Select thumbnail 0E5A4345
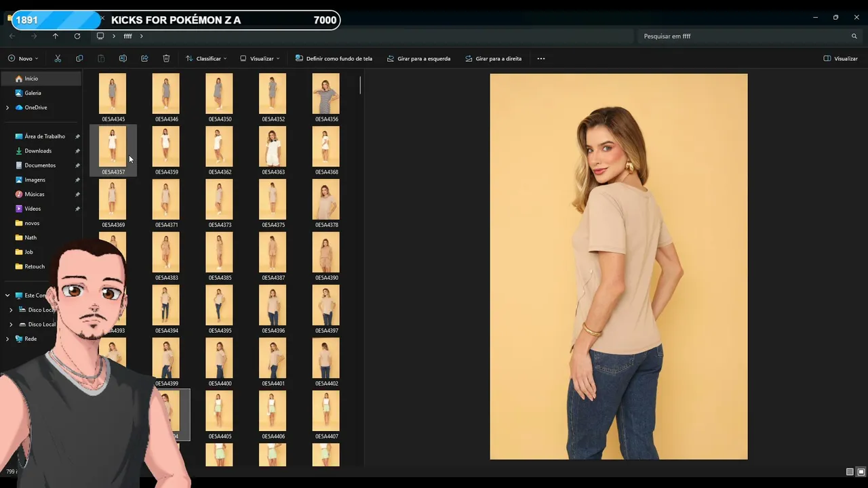 113,94
